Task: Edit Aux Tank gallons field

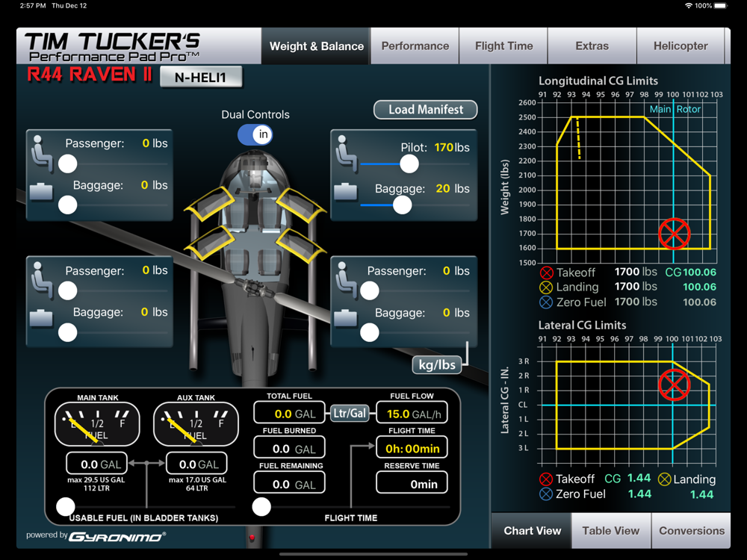Action: [196, 464]
